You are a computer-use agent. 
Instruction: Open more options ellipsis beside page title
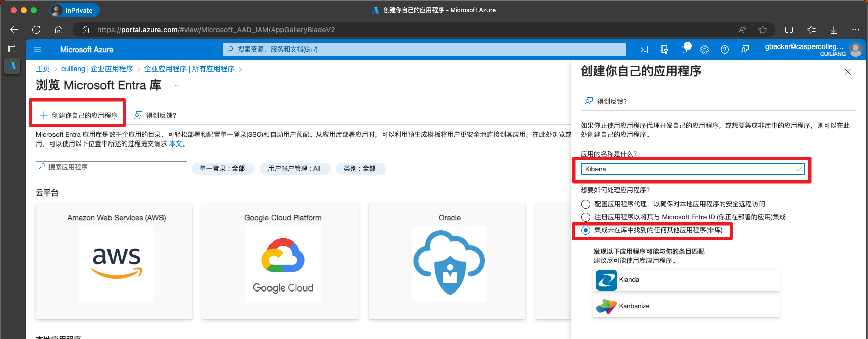click(178, 86)
